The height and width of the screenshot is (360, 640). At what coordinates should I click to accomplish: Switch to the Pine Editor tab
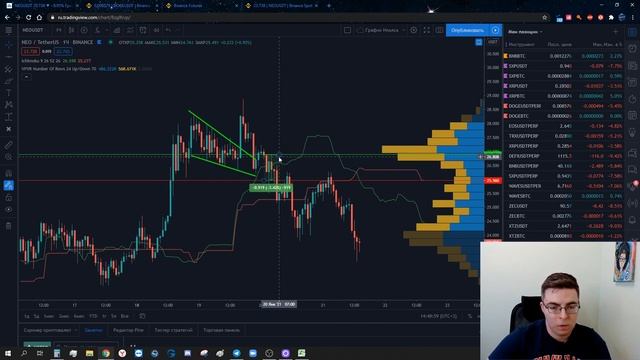[x=128, y=330]
